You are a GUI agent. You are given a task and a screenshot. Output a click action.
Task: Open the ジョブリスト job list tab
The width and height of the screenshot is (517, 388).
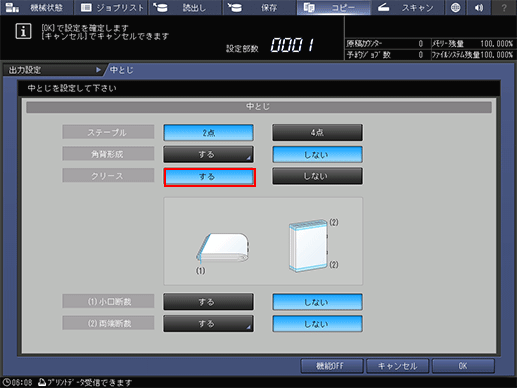tap(111, 7)
